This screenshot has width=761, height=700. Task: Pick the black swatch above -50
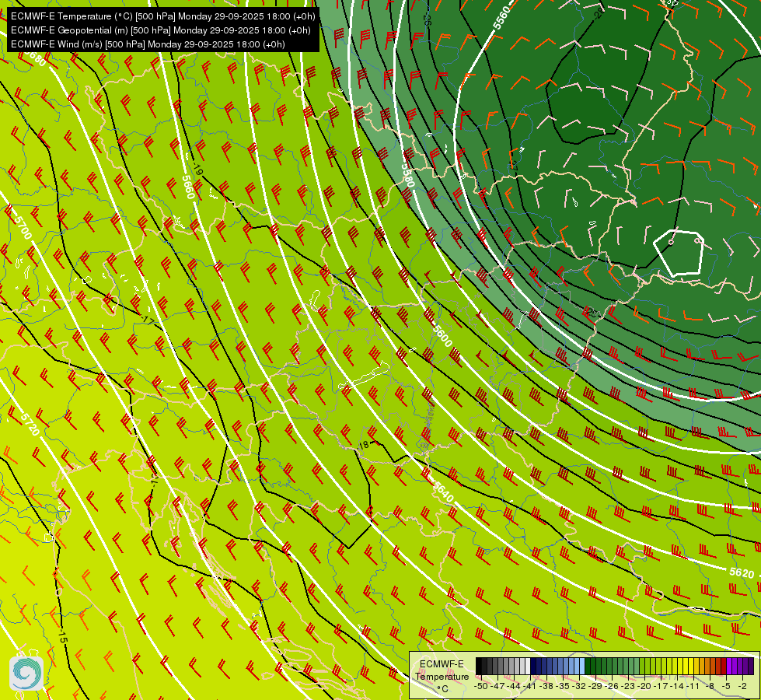coord(479,666)
